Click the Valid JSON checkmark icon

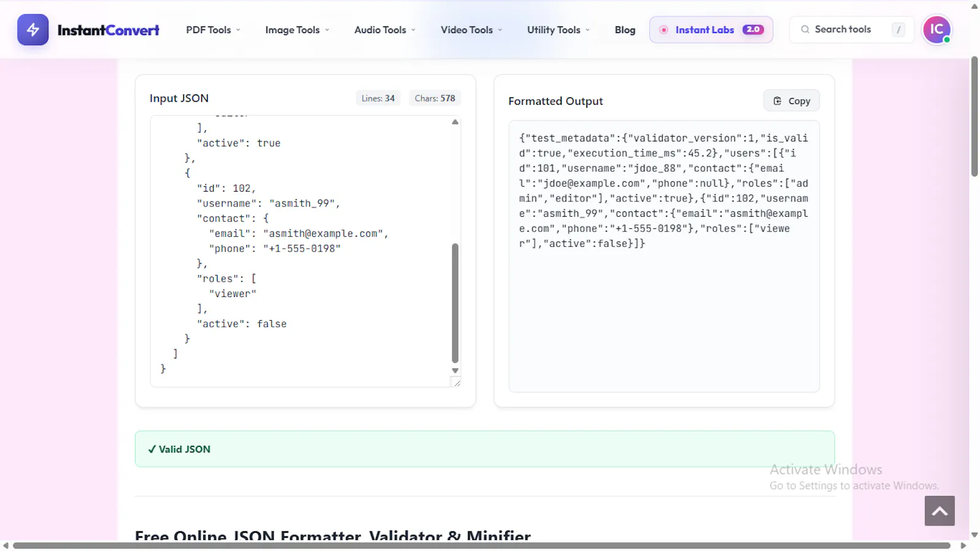(x=152, y=449)
